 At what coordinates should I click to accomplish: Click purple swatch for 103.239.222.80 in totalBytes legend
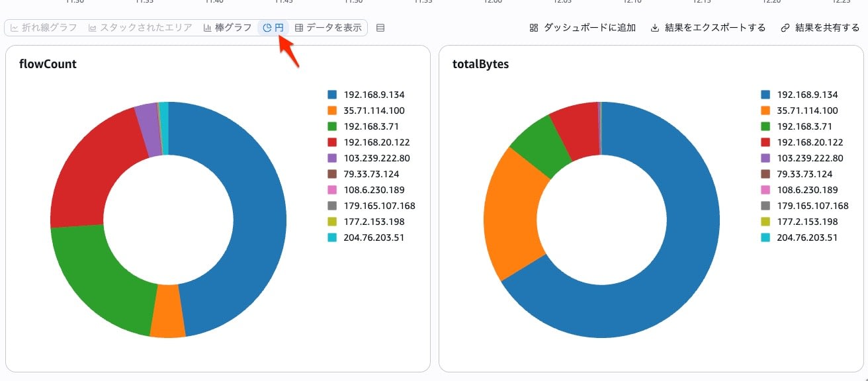coord(765,158)
